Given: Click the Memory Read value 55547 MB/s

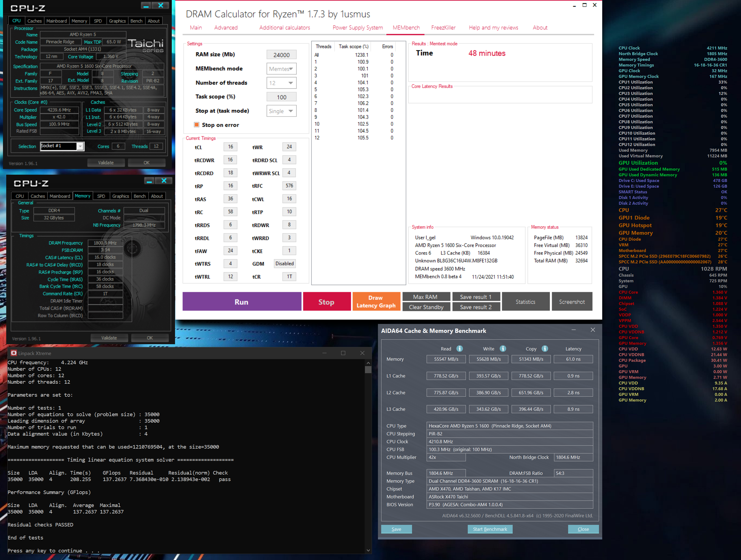Looking at the screenshot, I should coord(446,359).
